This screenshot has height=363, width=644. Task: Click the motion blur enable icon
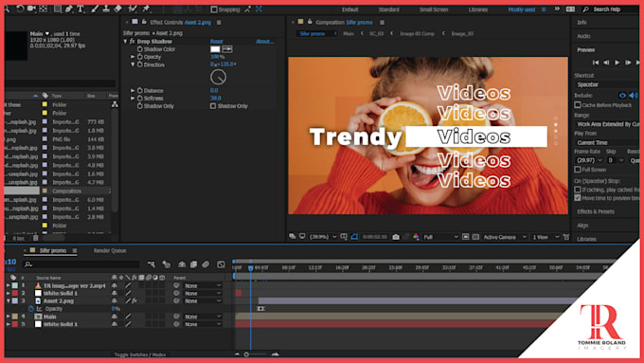click(x=206, y=264)
